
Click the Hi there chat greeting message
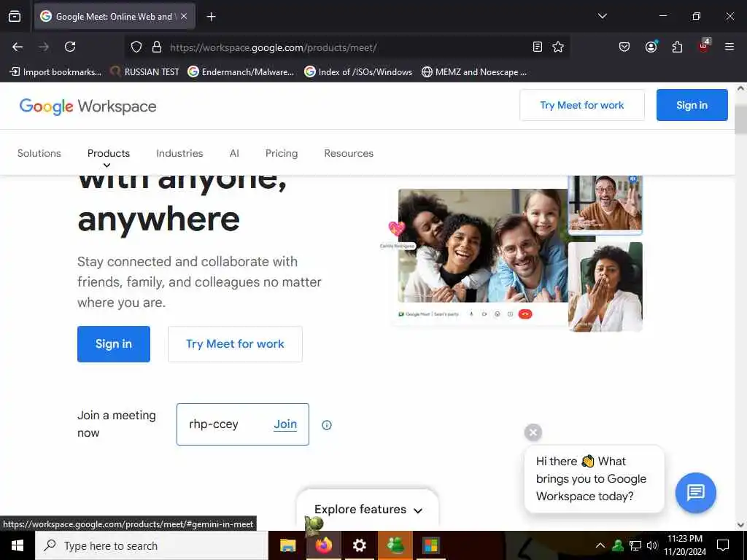tap(594, 478)
